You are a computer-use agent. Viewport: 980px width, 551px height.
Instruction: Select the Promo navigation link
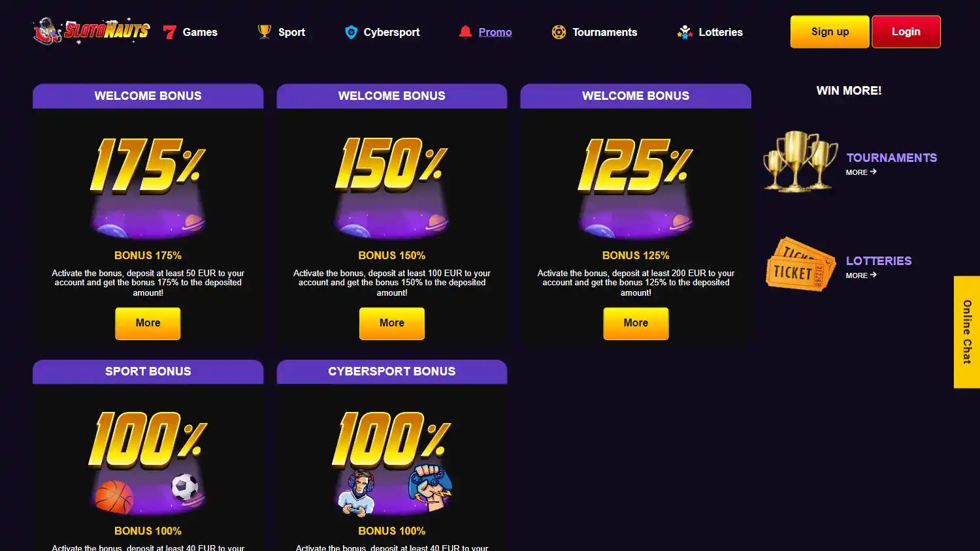point(495,32)
